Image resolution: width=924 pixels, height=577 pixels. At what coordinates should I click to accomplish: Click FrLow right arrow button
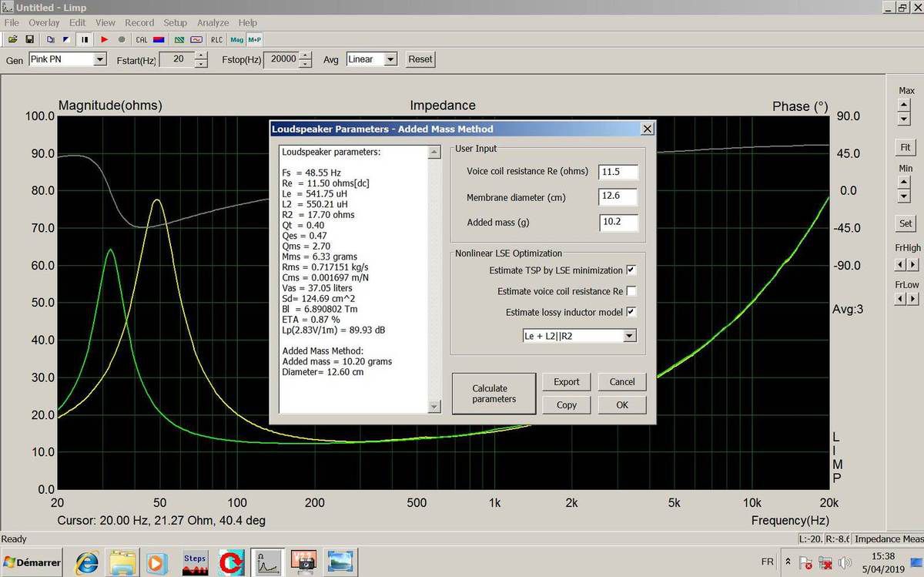[x=912, y=299]
